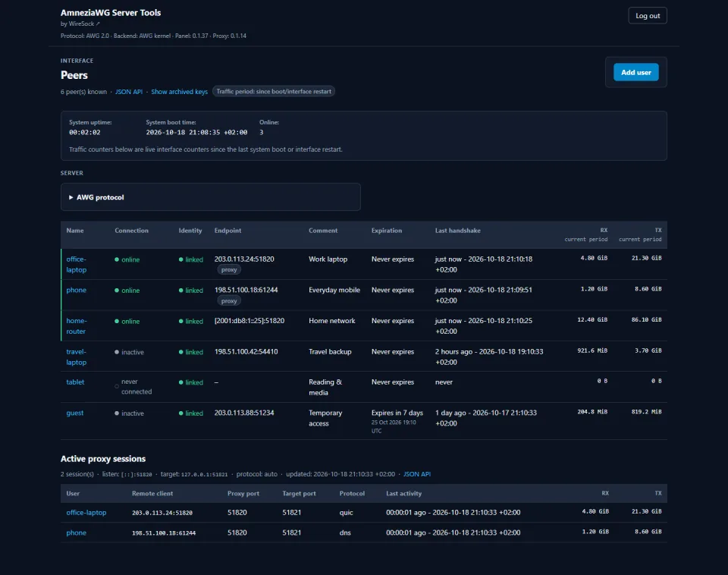
Task: Select endpoint 203.0.113.88:51234
Action: tap(244, 413)
